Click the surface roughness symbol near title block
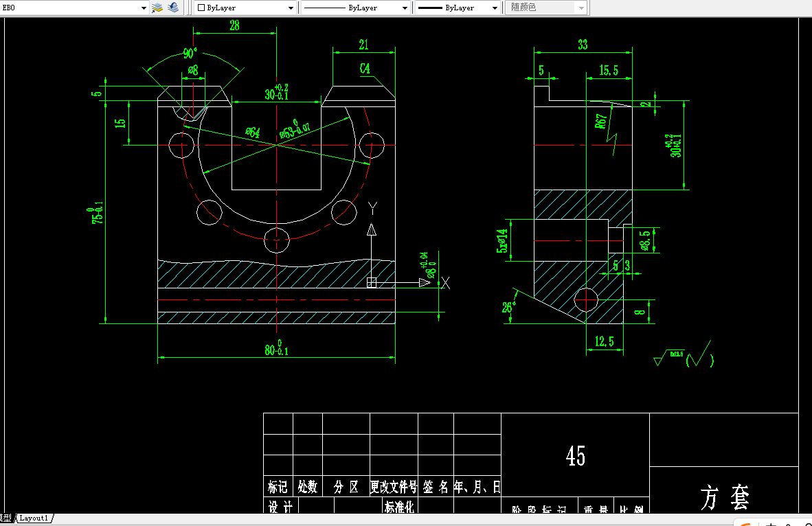 click(684, 354)
